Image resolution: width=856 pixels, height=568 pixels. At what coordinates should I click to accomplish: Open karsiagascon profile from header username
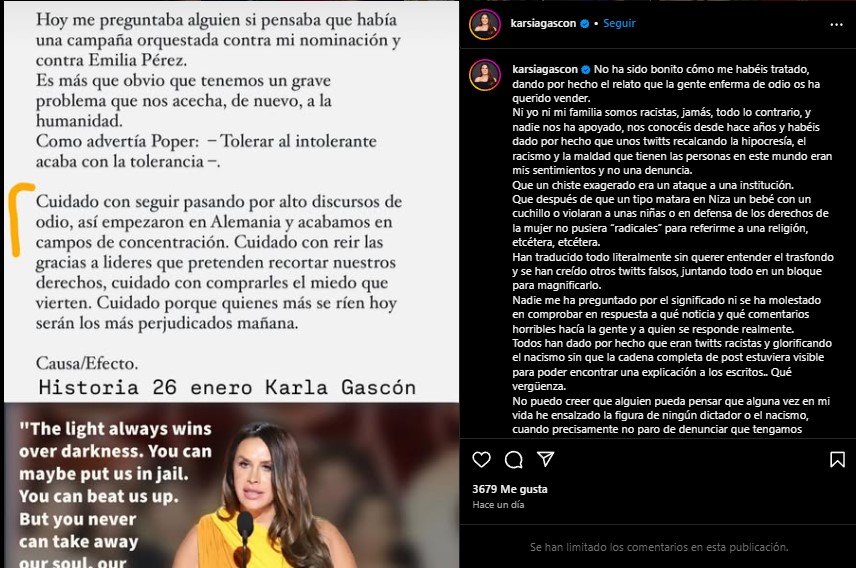pos(543,23)
